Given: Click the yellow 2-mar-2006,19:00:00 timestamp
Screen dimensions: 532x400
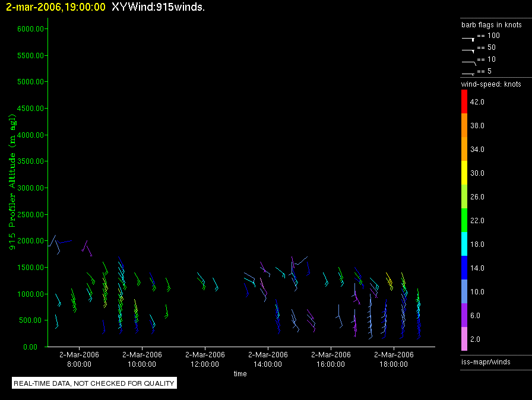Looking at the screenshot, I should [x=56, y=7].
